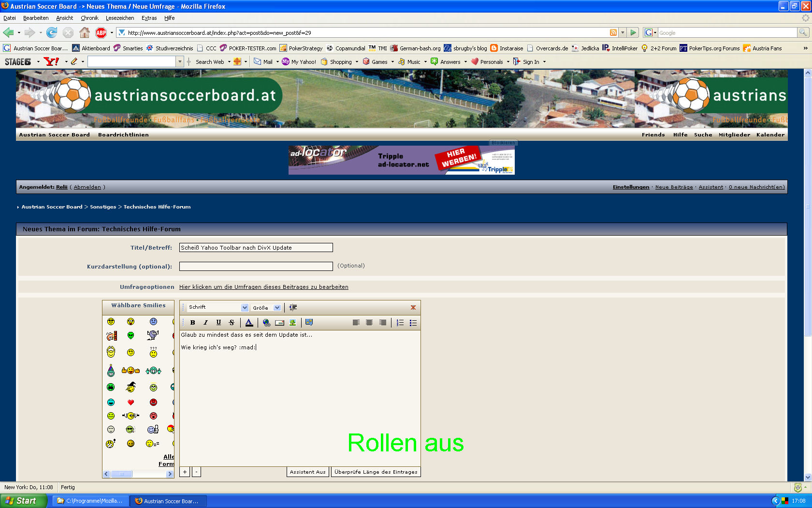Click the page vertical scrollbar thumb
Screen dimensions: 812x508
(x=808, y=206)
